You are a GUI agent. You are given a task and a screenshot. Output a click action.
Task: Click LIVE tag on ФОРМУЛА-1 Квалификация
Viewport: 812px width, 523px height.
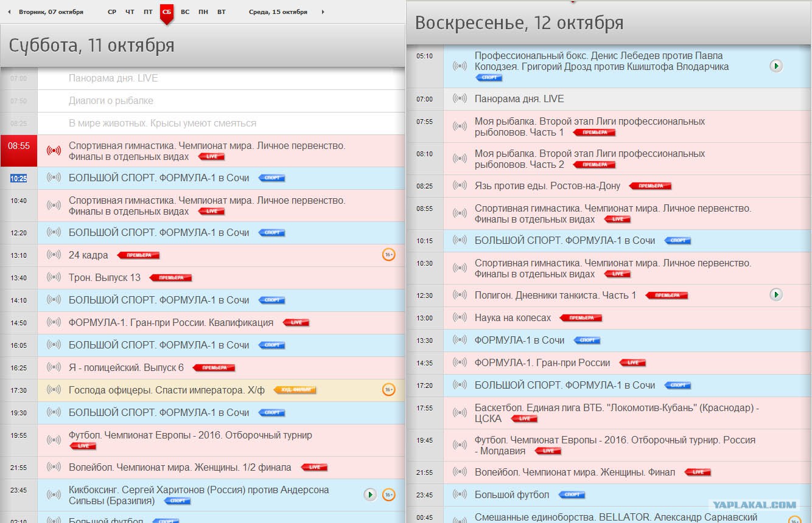click(296, 323)
